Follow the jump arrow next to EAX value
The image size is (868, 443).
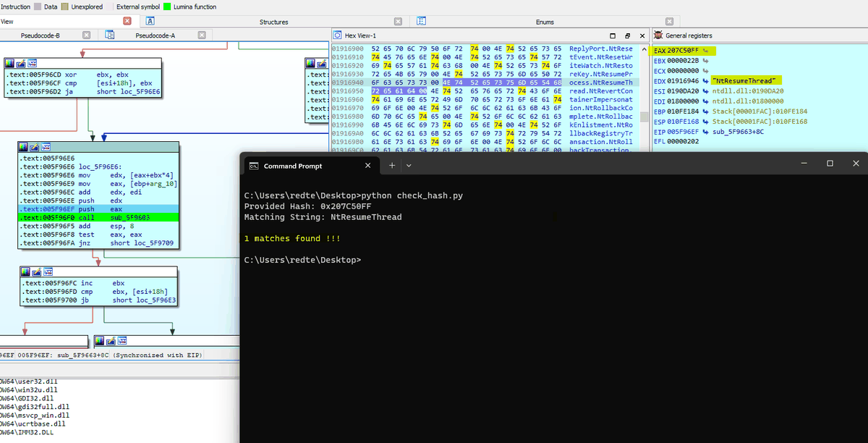pos(705,51)
